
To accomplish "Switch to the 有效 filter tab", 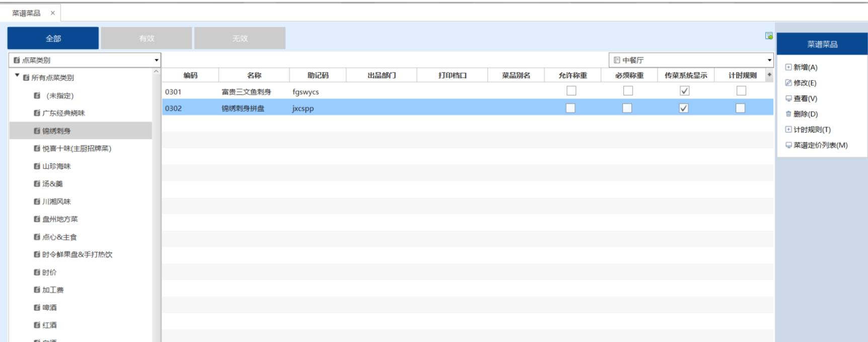I will point(147,38).
